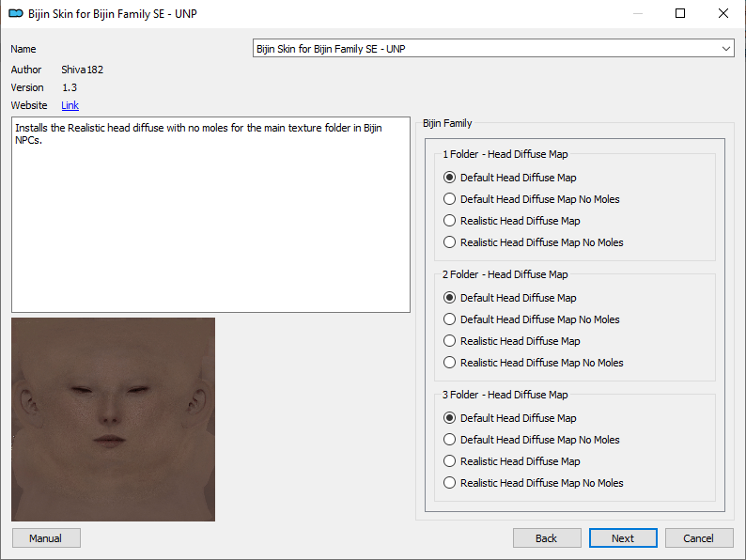Pick Realistic Head Diffuse Map No Moles in 2 Folder

click(x=533, y=363)
